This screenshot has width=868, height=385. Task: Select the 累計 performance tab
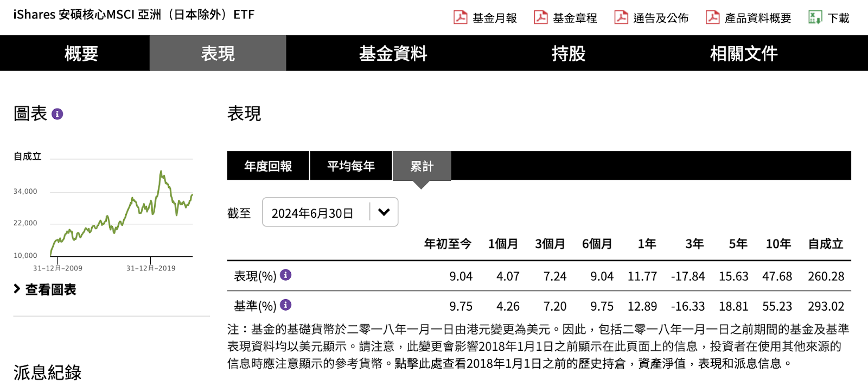(x=422, y=166)
